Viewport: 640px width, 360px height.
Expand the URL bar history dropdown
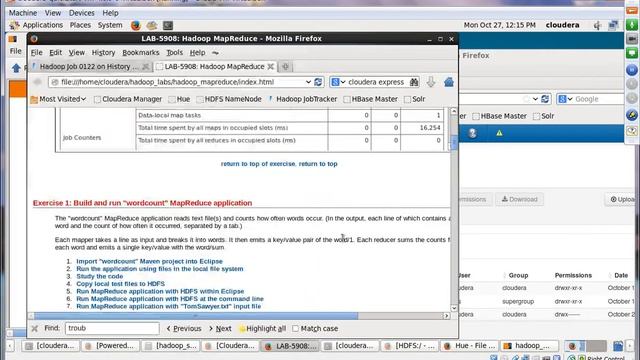(308, 82)
